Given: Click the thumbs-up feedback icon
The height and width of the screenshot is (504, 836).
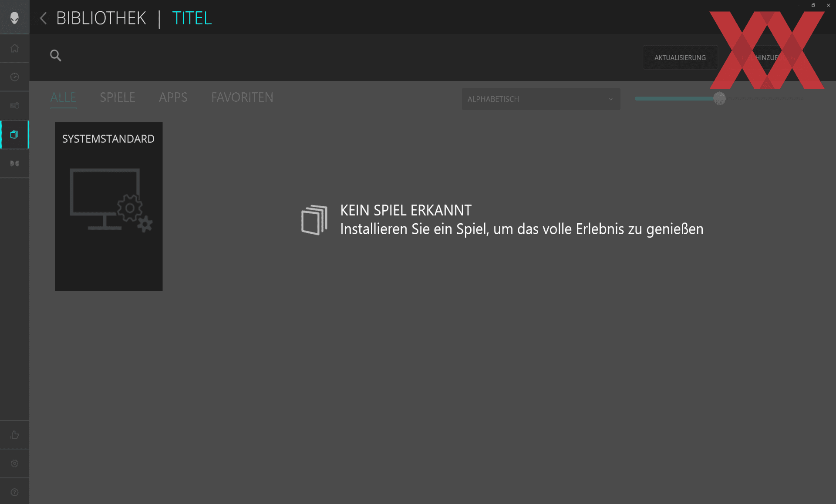Looking at the screenshot, I should pyautogui.click(x=14, y=435).
